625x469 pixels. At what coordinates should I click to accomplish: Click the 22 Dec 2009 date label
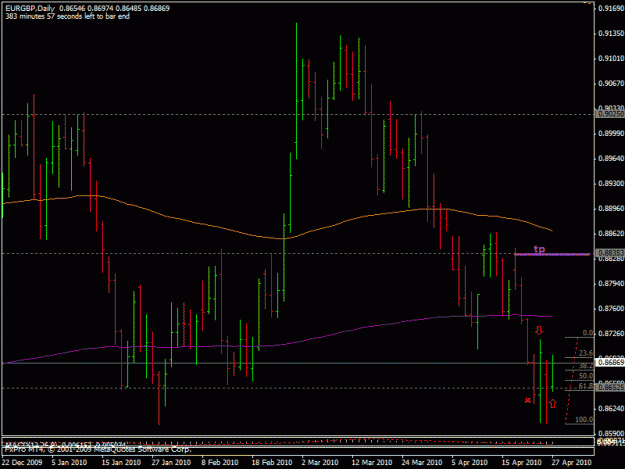click(22, 462)
